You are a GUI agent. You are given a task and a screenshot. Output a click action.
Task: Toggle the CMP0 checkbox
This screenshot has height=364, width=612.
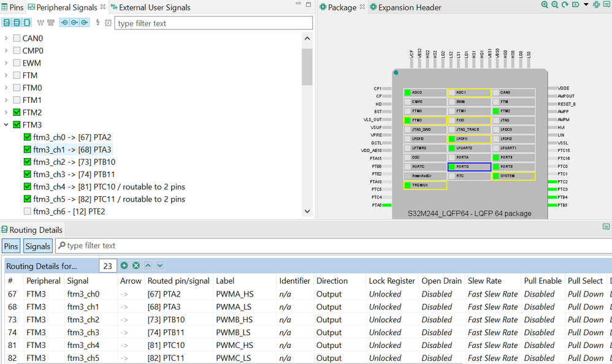(17, 51)
